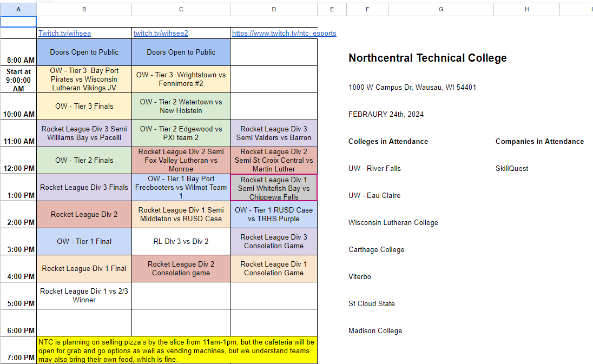Select RUSD Case vs TRHS Purple cell

pos(274,215)
